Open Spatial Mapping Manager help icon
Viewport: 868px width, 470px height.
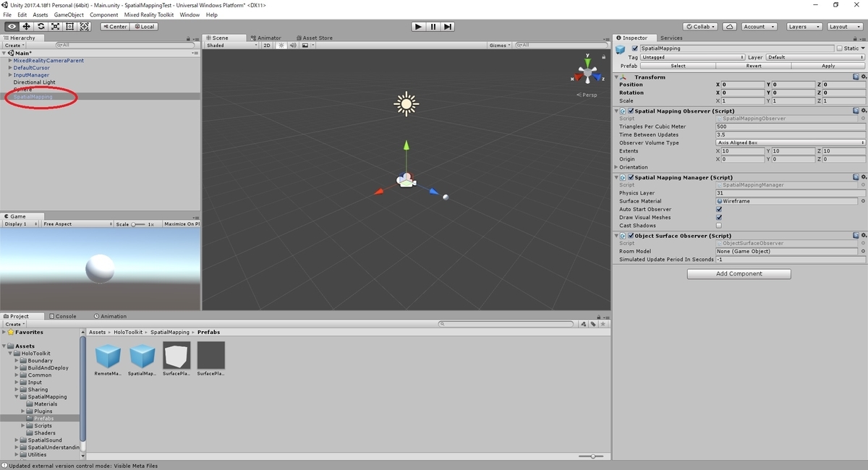[x=856, y=177]
